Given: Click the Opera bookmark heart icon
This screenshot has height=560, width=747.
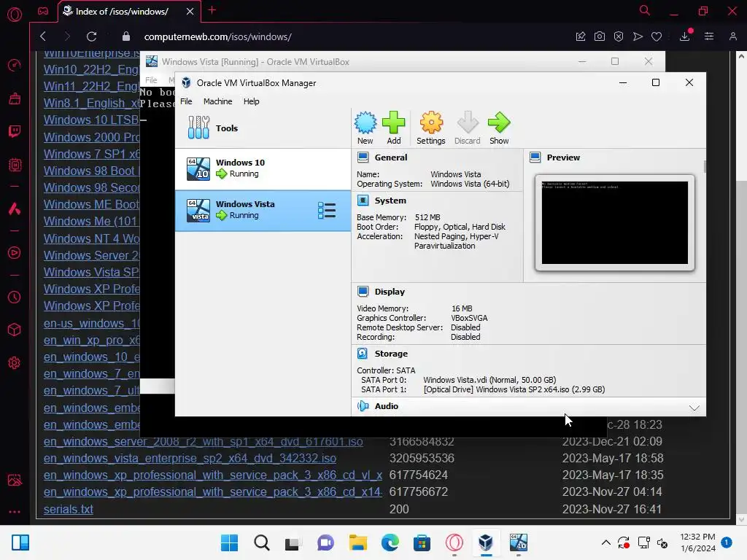Looking at the screenshot, I should [x=657, y=36].
